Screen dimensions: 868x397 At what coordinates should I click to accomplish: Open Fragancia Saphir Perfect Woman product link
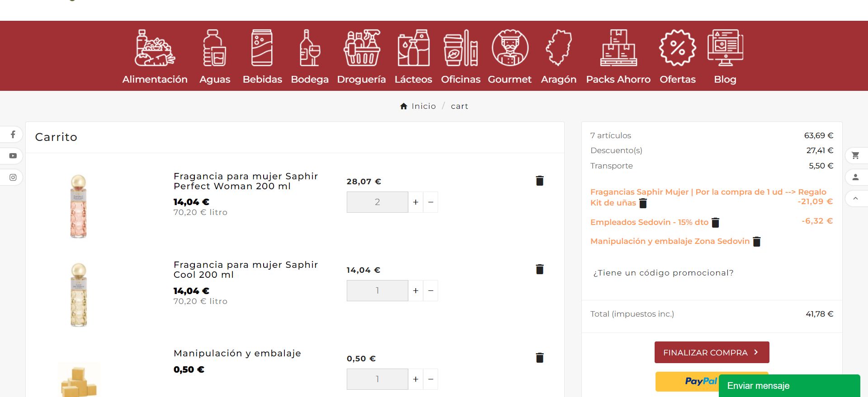tap(245, 181)
